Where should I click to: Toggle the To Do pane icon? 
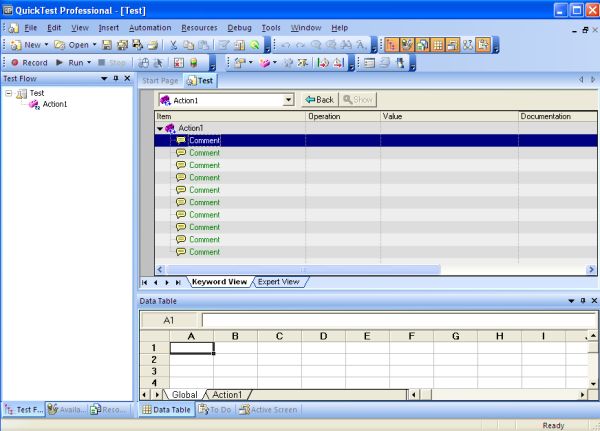click(x=483, y=45)
